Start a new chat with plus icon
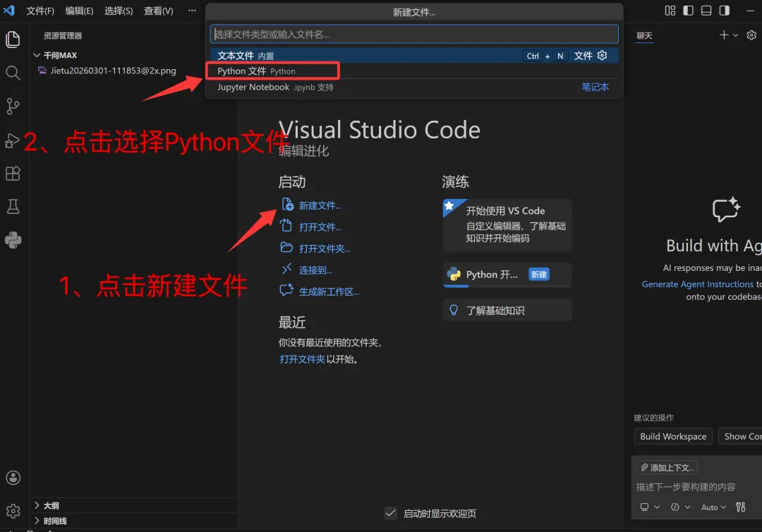Image resolution: width=762 pixels, height=532 pixels. [724, 35]
